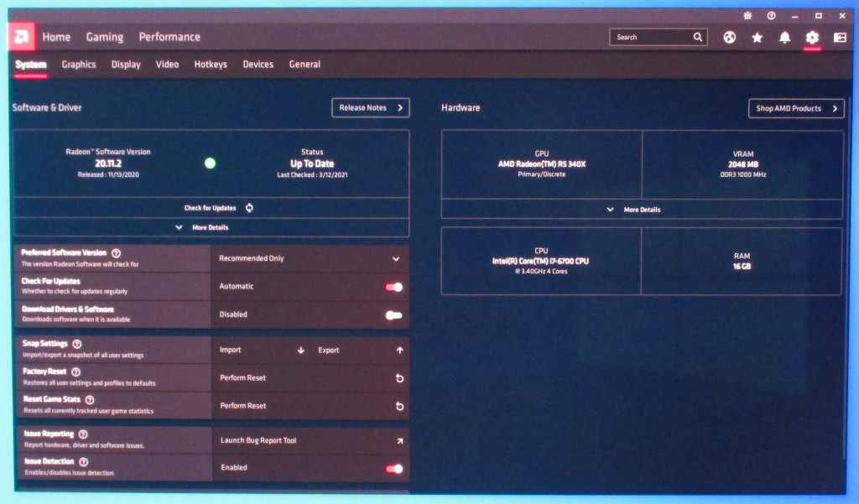Enable Download Drivers & Software switch
Viewport: 859px width, 504px height.
pyautogui.click(x=394, y=315)
